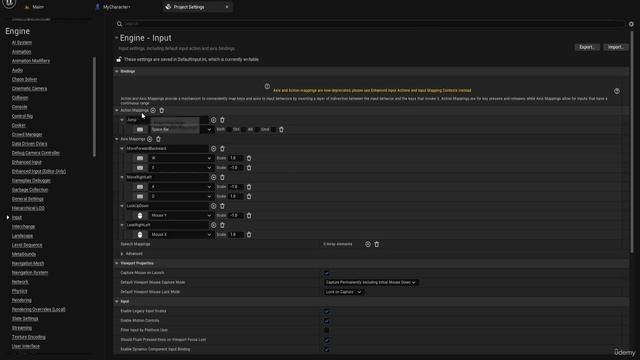This screenshot has width=640, height=360.
Task: Uncheck Enable Motion Controls
Action: (327, 321)
